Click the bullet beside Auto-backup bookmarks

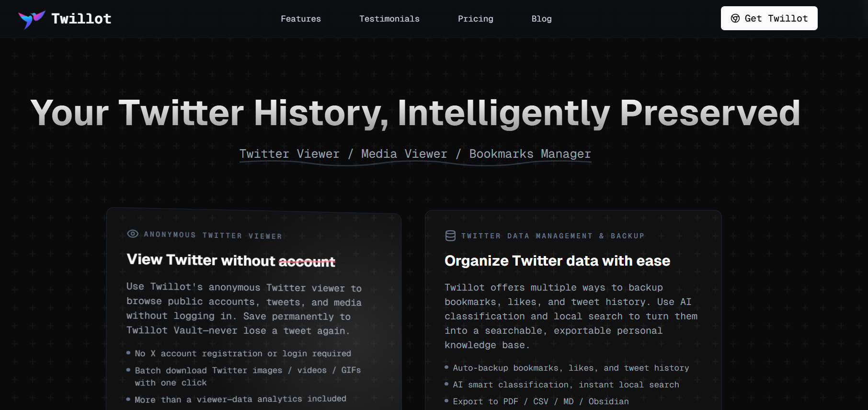(446, 367)
